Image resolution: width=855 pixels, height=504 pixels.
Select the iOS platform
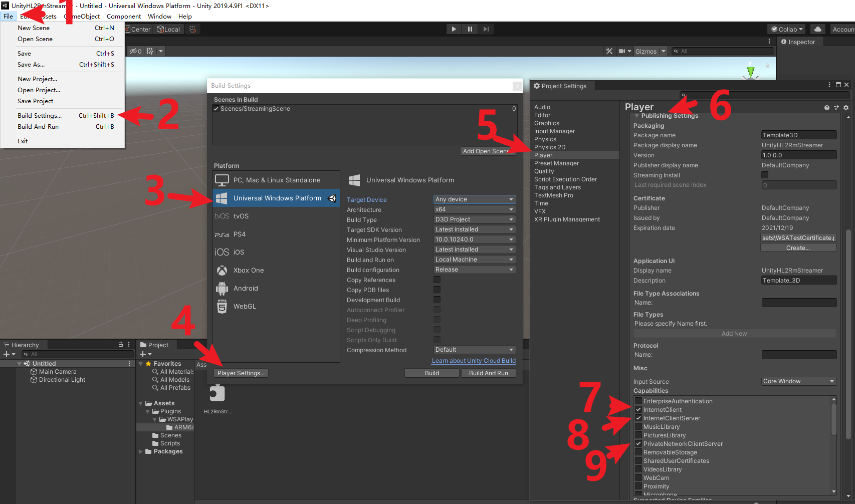[276, 253]
